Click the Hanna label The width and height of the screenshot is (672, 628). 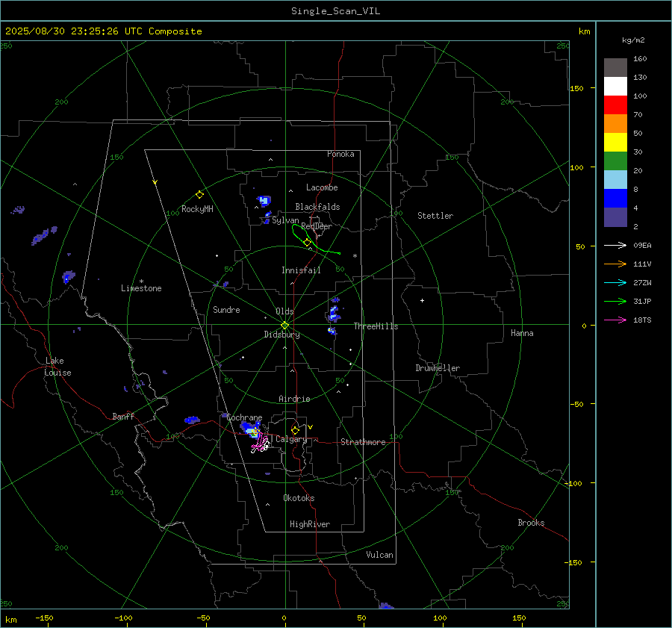point(522,333)
